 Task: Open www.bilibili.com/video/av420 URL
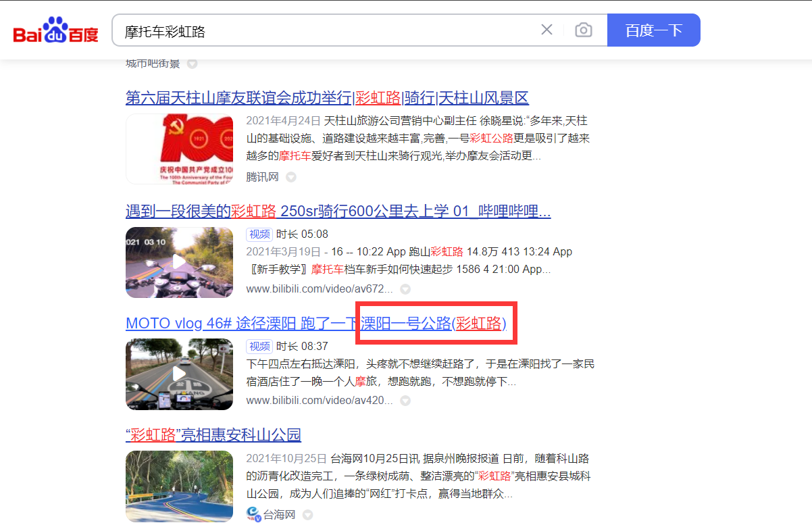(319, 401)
